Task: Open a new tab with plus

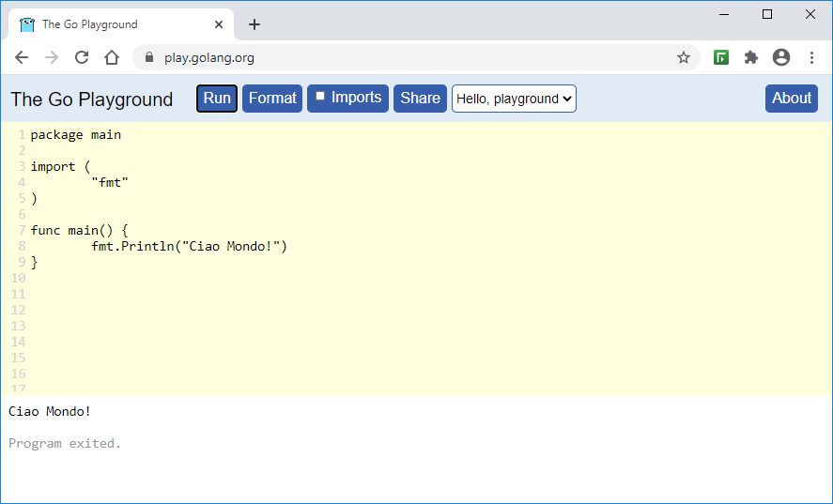Action: (255, 24)
